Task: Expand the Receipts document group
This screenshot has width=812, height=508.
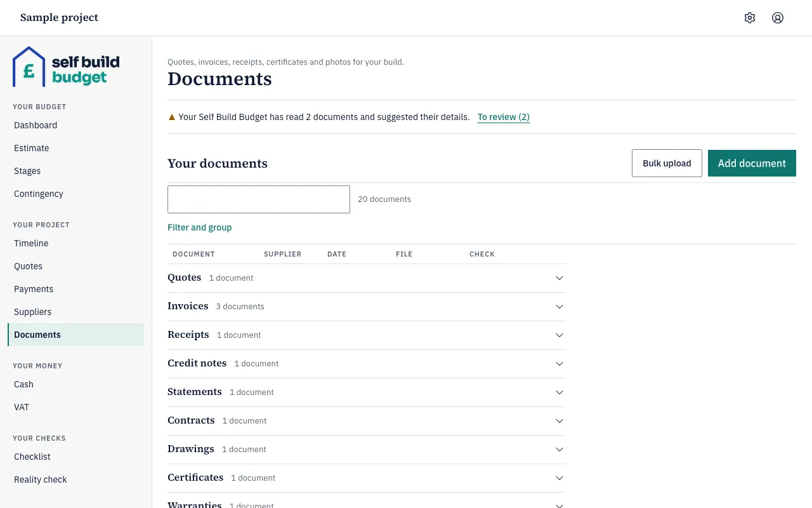Action: [x=367, y=335]
